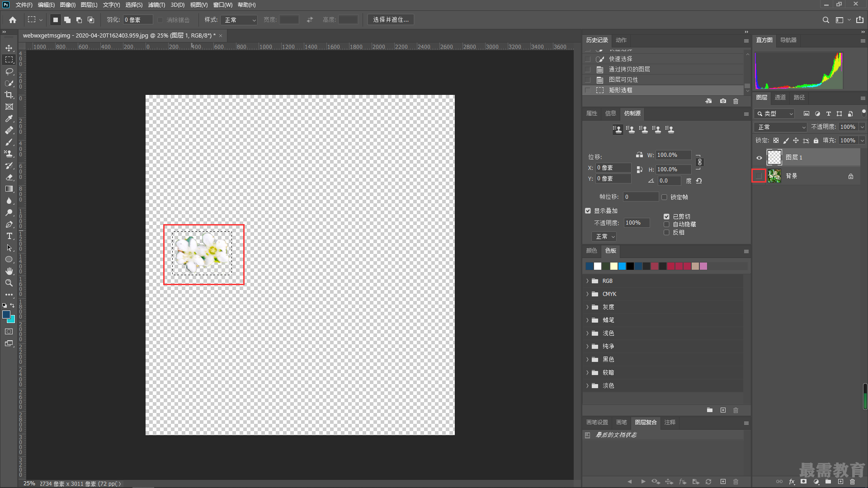This screenshot has height=488, width=868.
Task: Open the layer 不透明度 dropdown arrow
Action: click(x=862, y=127)
